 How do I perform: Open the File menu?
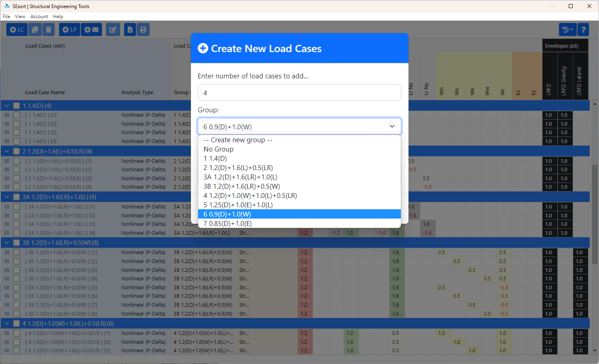pos(6,17)
